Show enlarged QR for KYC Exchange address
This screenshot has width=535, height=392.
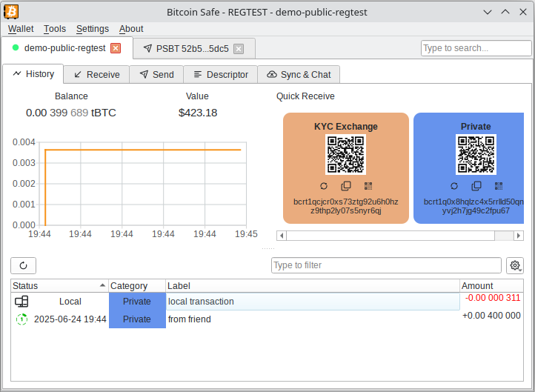point(368,186)
